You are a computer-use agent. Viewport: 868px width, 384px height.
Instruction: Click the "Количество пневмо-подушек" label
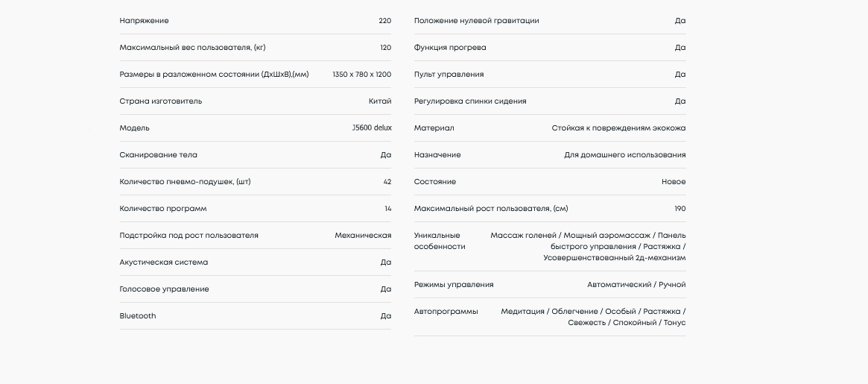(x=185, y=182)
